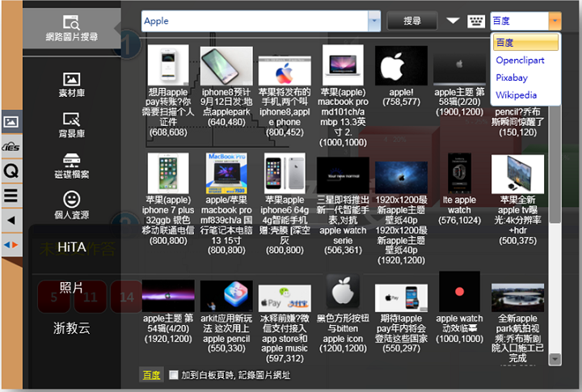The height and width of the screenshot is (392, 582).
Task: Select the 想用apple pay转账 thumbnail
Action: [168, 65]
